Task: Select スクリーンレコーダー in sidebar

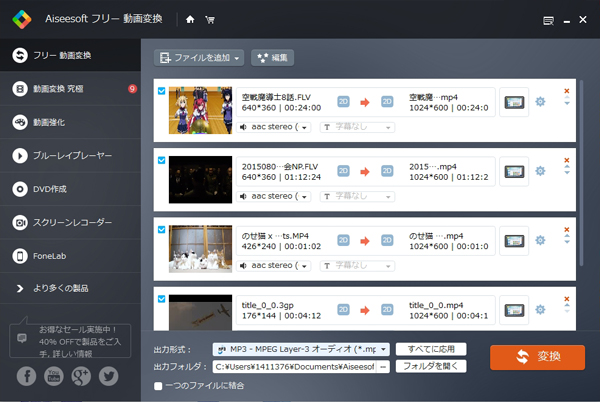Action: (x=70, y=222)
